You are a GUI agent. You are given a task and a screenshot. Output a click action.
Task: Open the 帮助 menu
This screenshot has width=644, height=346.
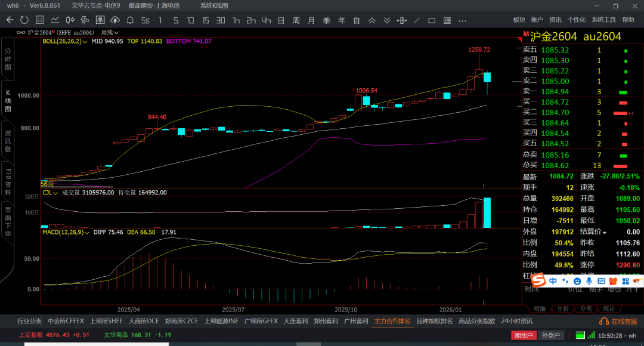tap(628, 20)
